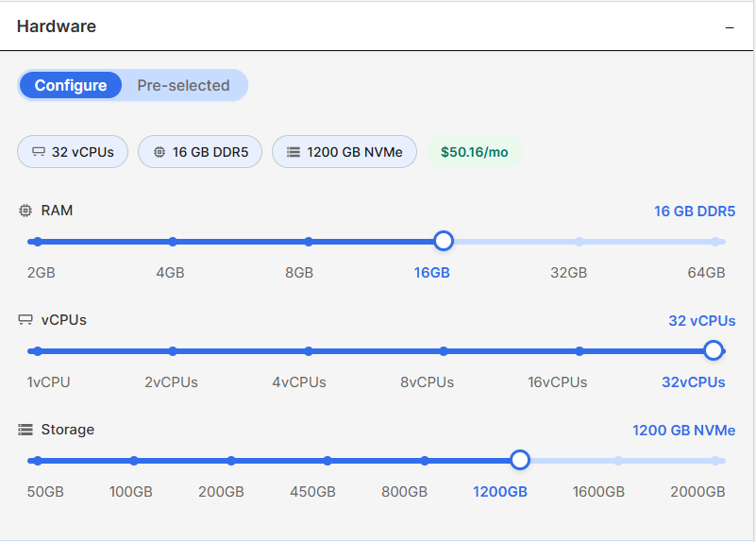Click the 64GB label under RAM
Screen dimensions: 756x542
[x=706, y=273]
